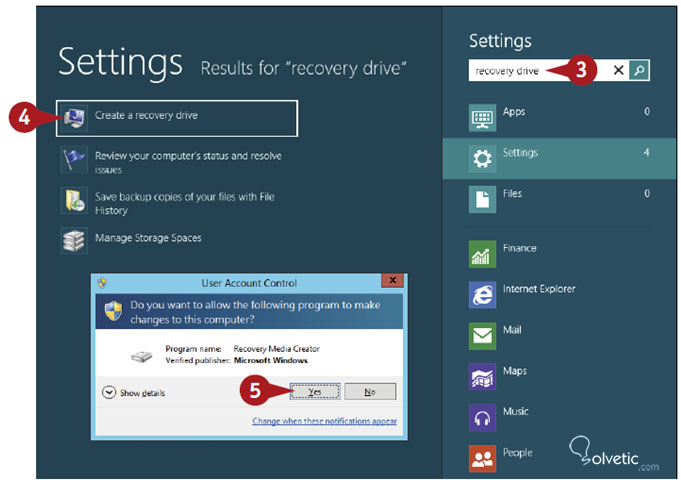Open the Internet Explorer icon
This screenshot has height=480, width=681.
(x=483, y=295)
